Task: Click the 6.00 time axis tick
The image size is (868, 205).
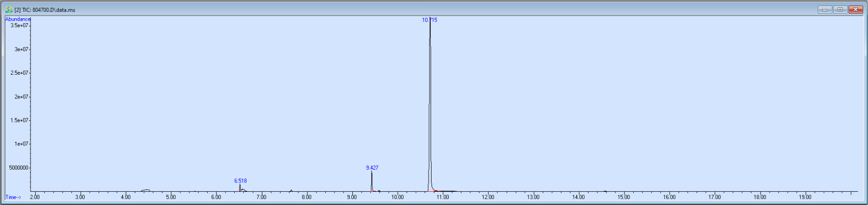Action: click(216, 197)
